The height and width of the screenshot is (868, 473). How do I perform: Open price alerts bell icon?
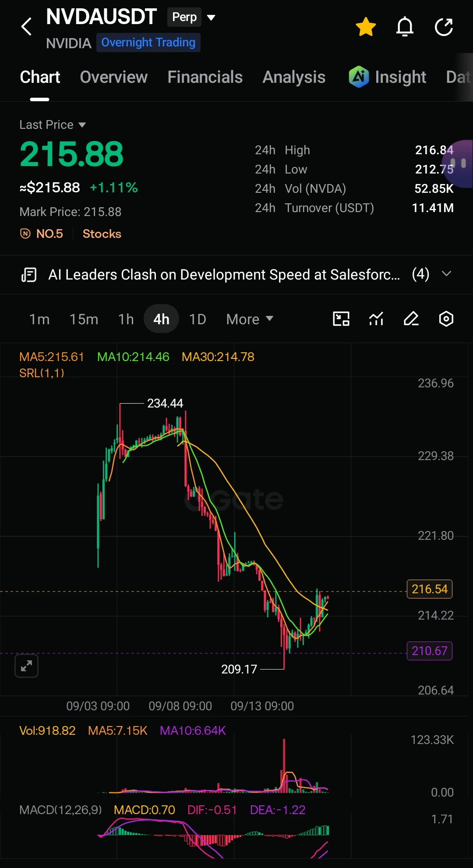click(405, 27)
